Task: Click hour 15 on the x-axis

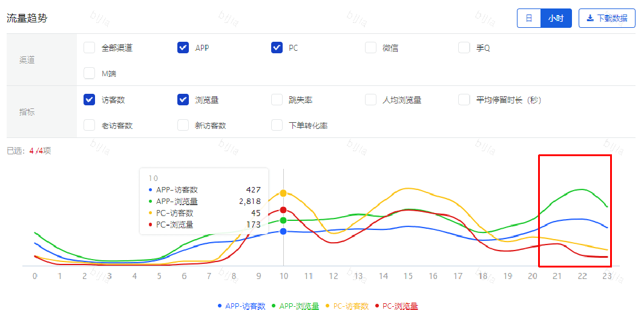Action: [x=408, y=276]
